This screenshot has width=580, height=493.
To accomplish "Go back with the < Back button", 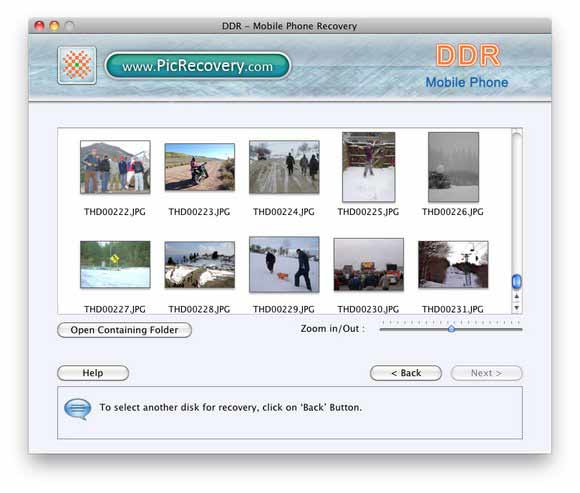I will (x=406, y=373).
